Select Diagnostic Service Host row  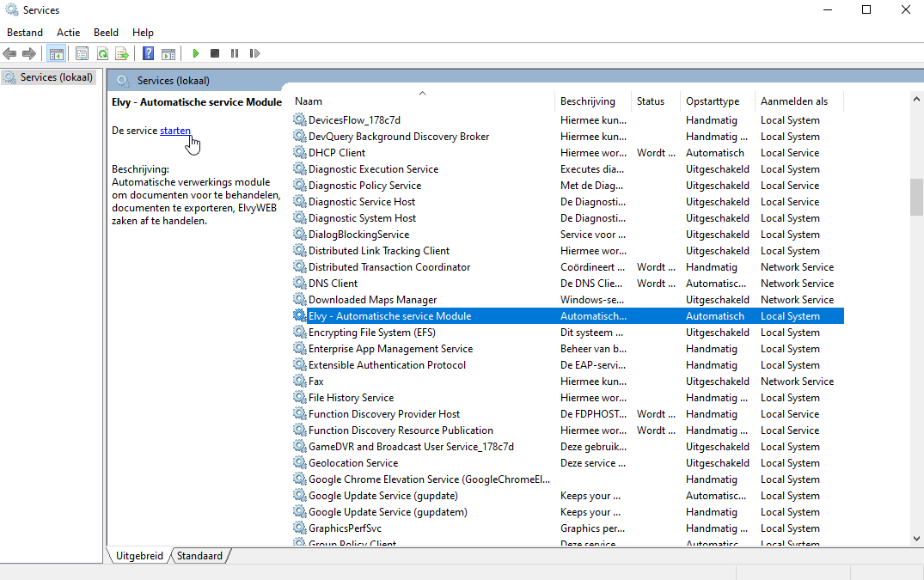(x=568, y=201)
